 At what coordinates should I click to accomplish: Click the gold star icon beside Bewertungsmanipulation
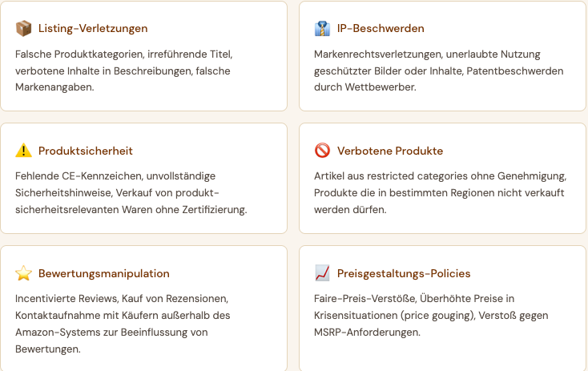pos(23,273)
